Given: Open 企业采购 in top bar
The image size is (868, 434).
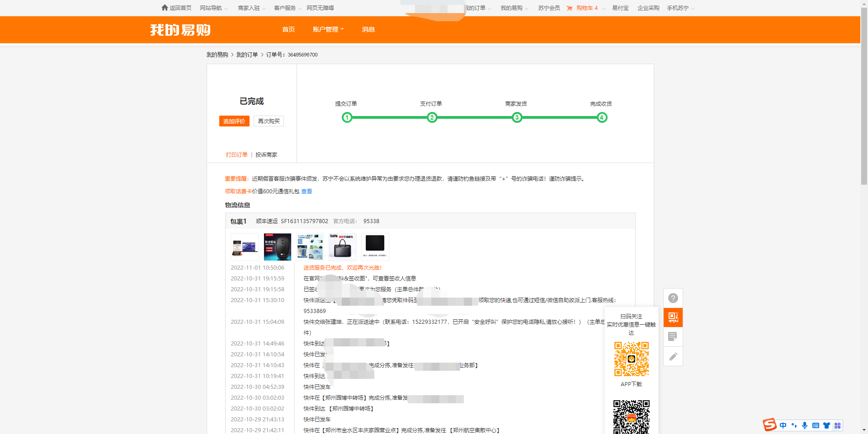Looking at the screenshot, I should [x=648, y=8].
